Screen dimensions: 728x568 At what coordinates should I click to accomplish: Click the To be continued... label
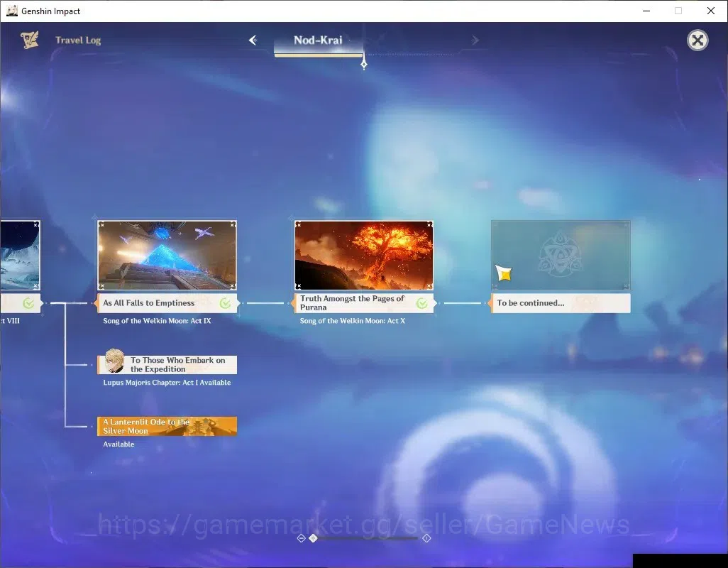point(561,303)
